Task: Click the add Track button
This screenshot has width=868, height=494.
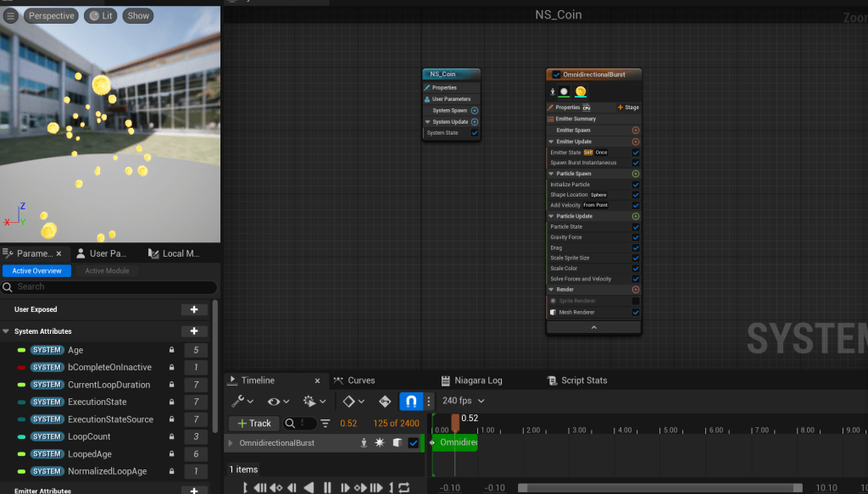Action: [x=253, y=423]
